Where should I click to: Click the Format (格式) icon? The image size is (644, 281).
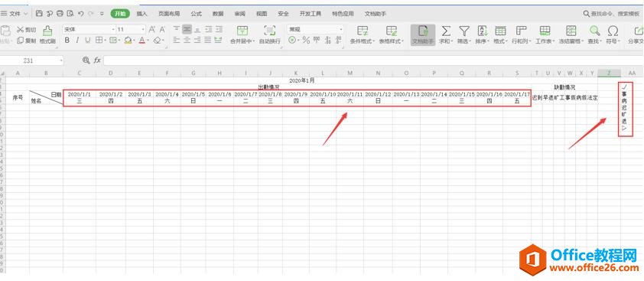click(x=500, y=31)
